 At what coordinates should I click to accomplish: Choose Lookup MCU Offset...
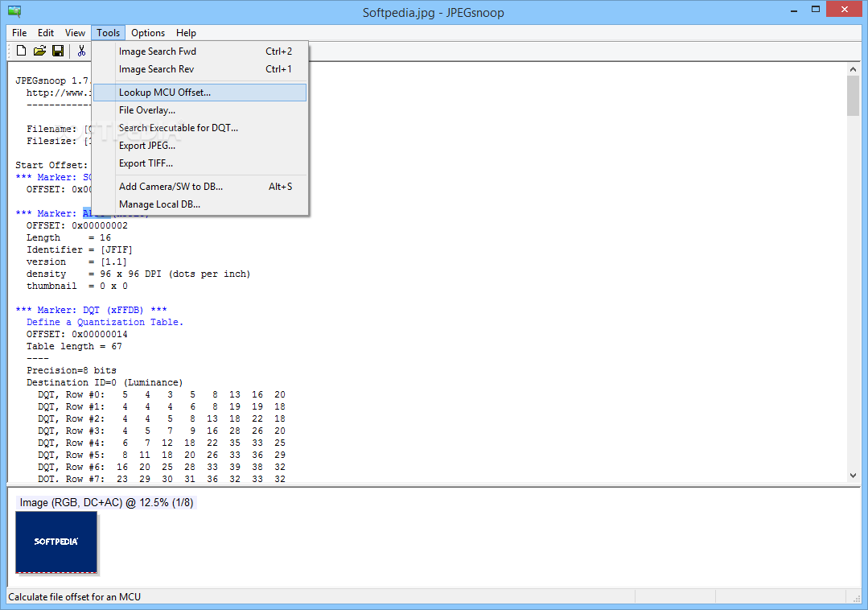pos(200,93)
